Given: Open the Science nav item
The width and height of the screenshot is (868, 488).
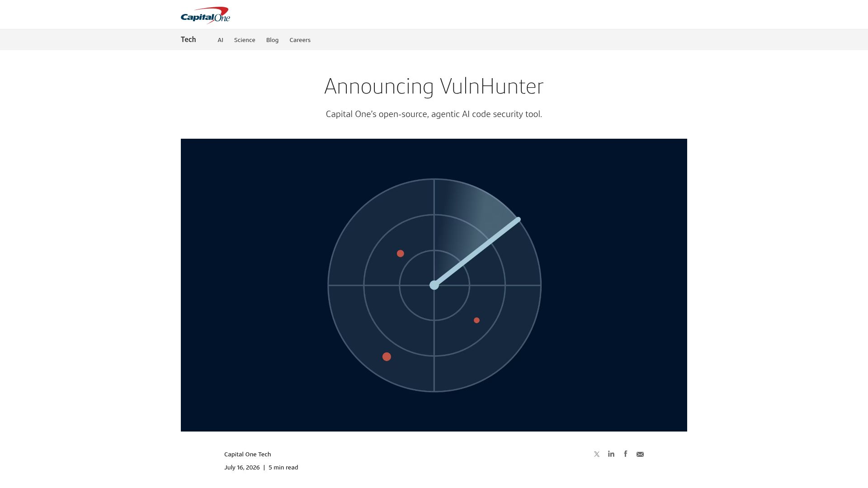Looking at the screenshot, I should (245, 40).
